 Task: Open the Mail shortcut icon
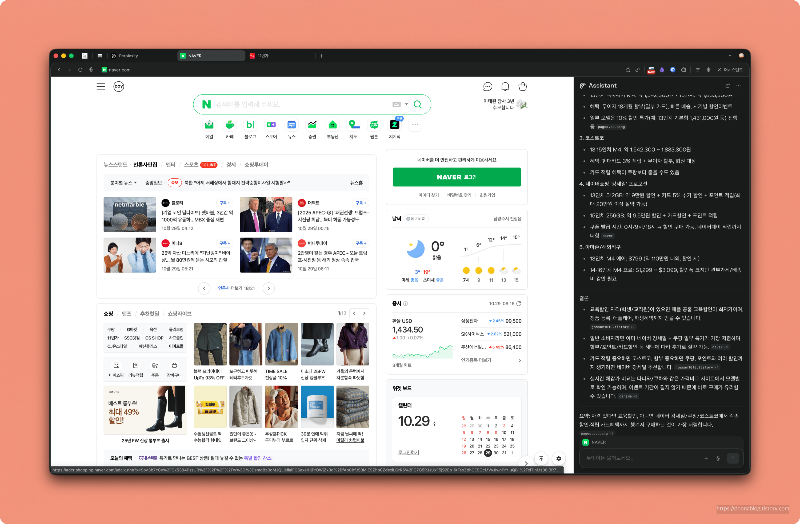pyautogui.click(x=209, y=125)
